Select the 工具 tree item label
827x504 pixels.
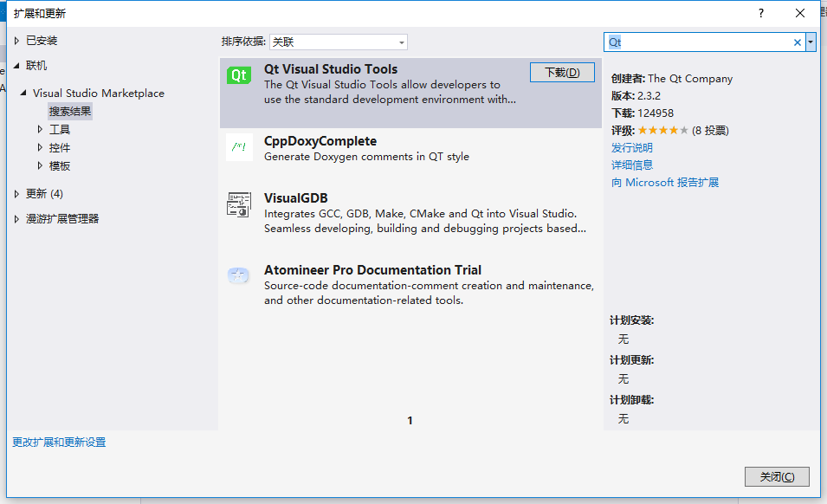pos(60,129)
